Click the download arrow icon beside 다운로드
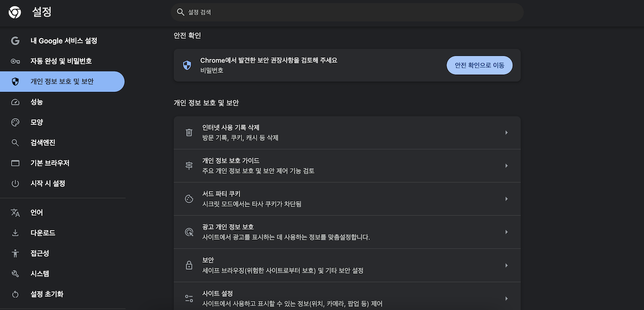The image size is (644, 310). point(16,233)
